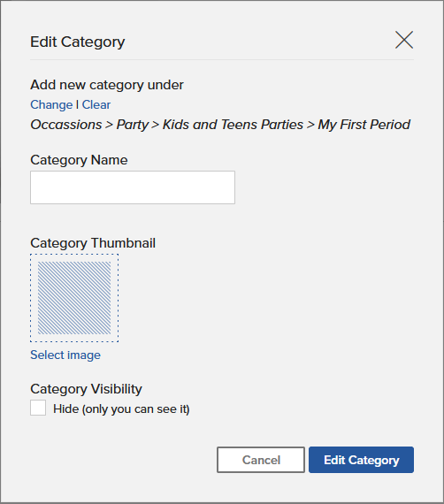Click the 'Hide (only you can see it)' label

tap(121, 409)
